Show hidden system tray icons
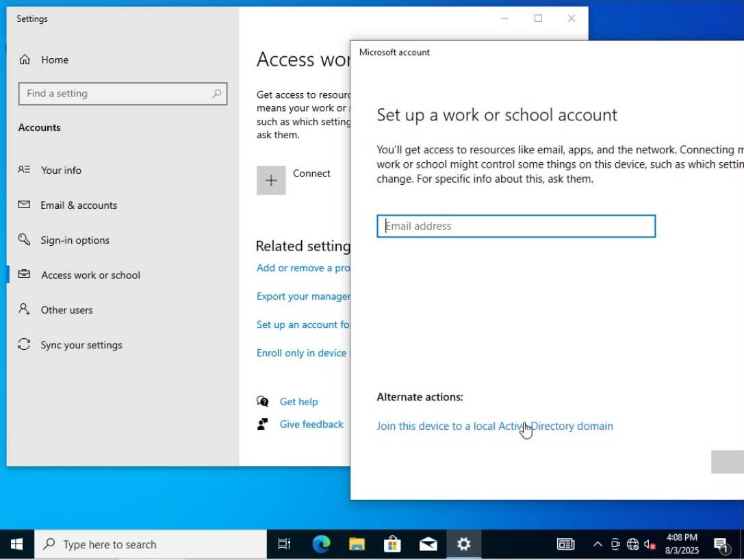Viewport: 744px width, 560px height. point(598,544)
